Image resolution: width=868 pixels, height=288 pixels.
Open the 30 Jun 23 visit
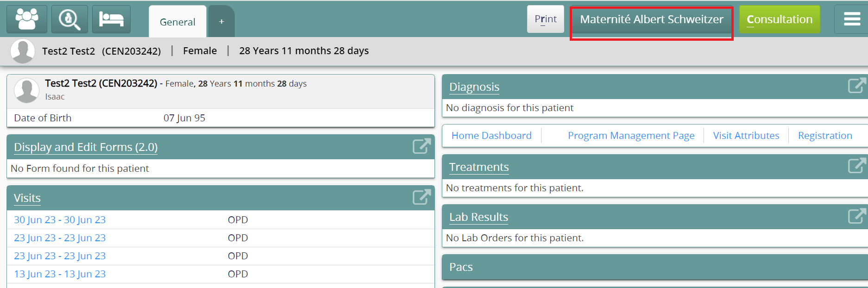click(x=60, y=219)
